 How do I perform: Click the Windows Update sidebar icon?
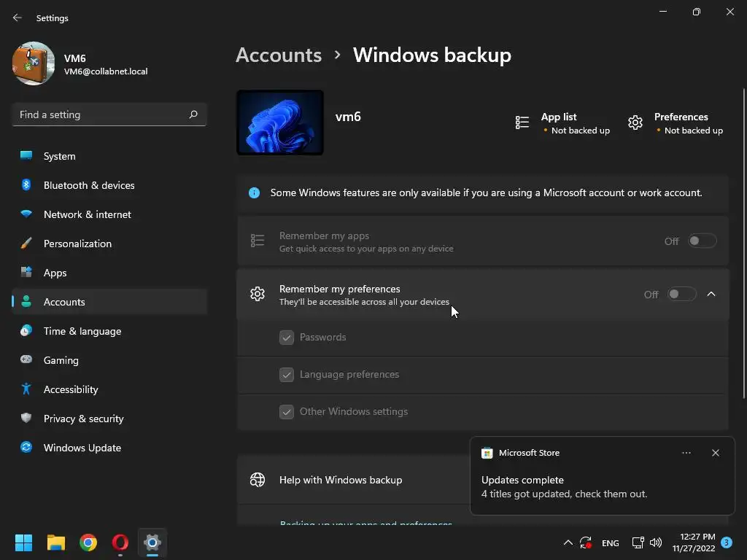[x=26, y=448]
